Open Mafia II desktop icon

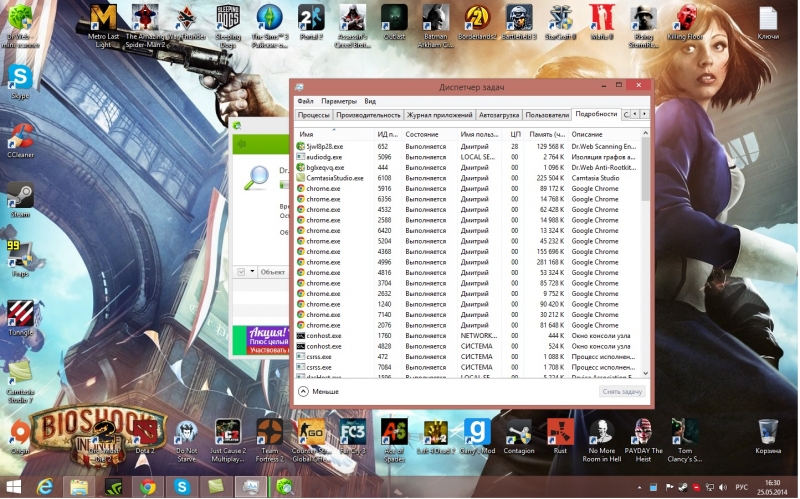(602, 23)
